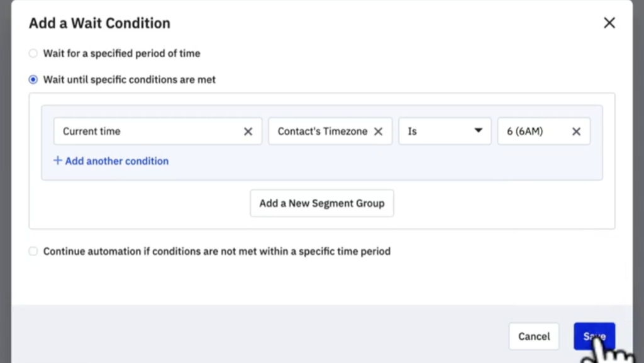Select the Wait until specific conditions radio button

coord(33,80)
